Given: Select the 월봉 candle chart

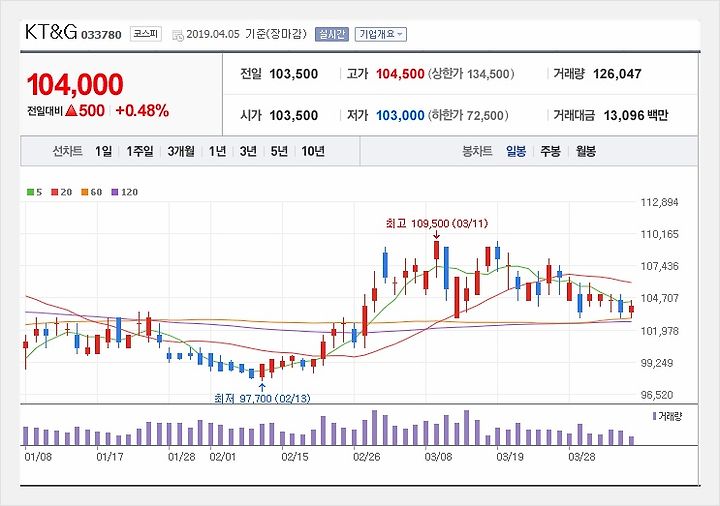Looking at the screenshot, I should (x=585, y=151).
